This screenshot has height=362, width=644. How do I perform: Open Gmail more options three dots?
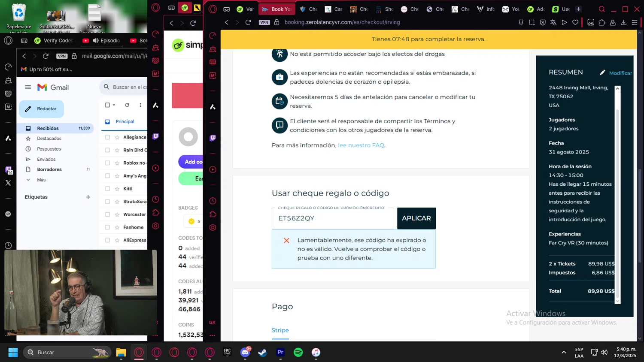click(x=140, y=105)
